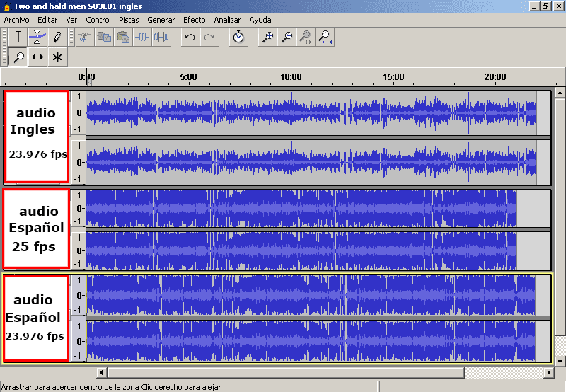The image size is (566, 392).
Task: Open the Pistas menu
Action: (129, 20)
